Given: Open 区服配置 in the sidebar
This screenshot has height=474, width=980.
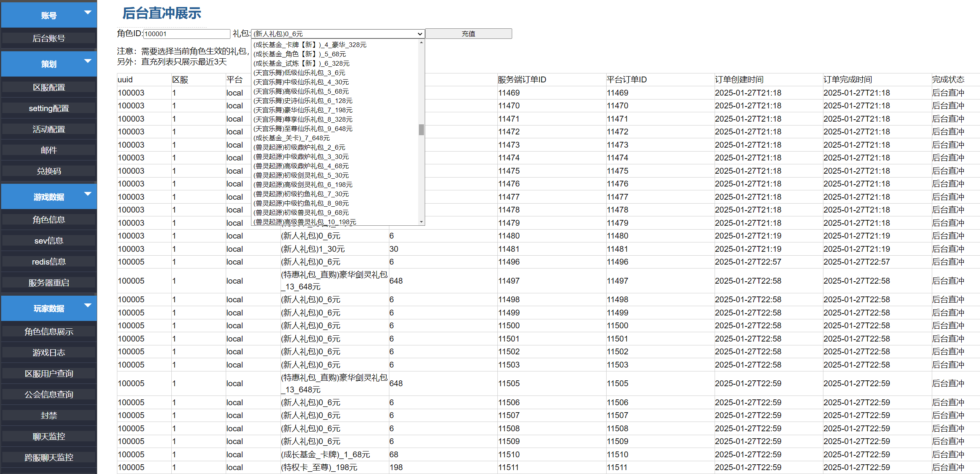Looking at the screenshot, I should [x=49, y=87].
